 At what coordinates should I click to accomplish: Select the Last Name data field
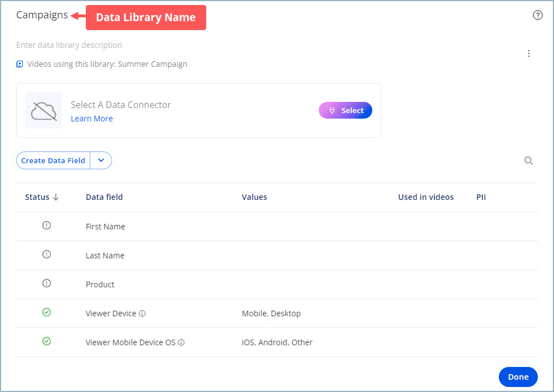click(105, 256)
